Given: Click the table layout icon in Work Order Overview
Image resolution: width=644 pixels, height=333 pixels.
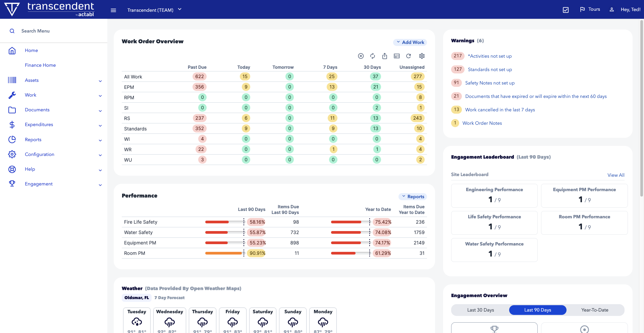Looking at the screenshot, I should click(x=397, y=56).
